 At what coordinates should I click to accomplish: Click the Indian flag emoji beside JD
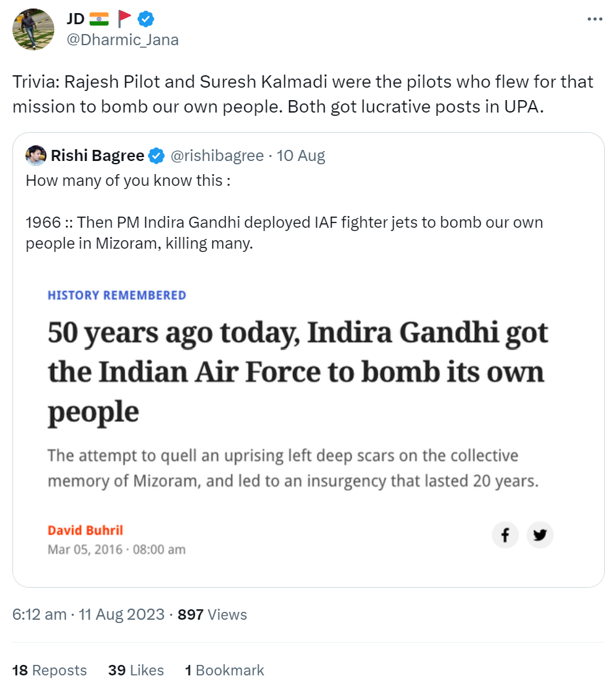tap(98, 19)
